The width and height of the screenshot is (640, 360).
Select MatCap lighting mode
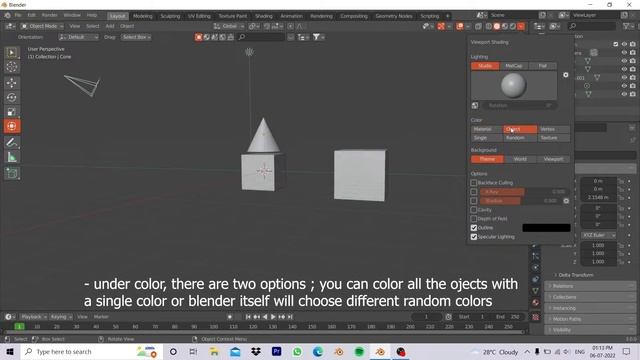513,66
